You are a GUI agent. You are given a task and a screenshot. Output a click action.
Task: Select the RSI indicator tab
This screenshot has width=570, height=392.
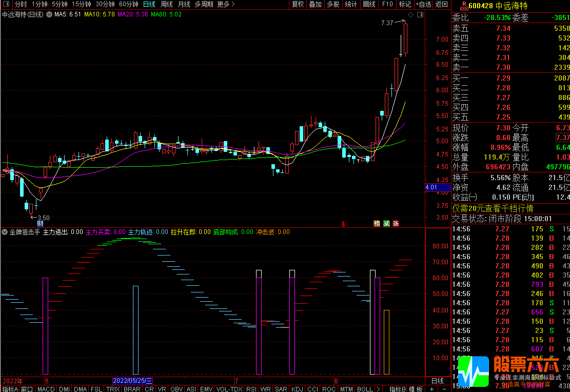coord(251,389)
